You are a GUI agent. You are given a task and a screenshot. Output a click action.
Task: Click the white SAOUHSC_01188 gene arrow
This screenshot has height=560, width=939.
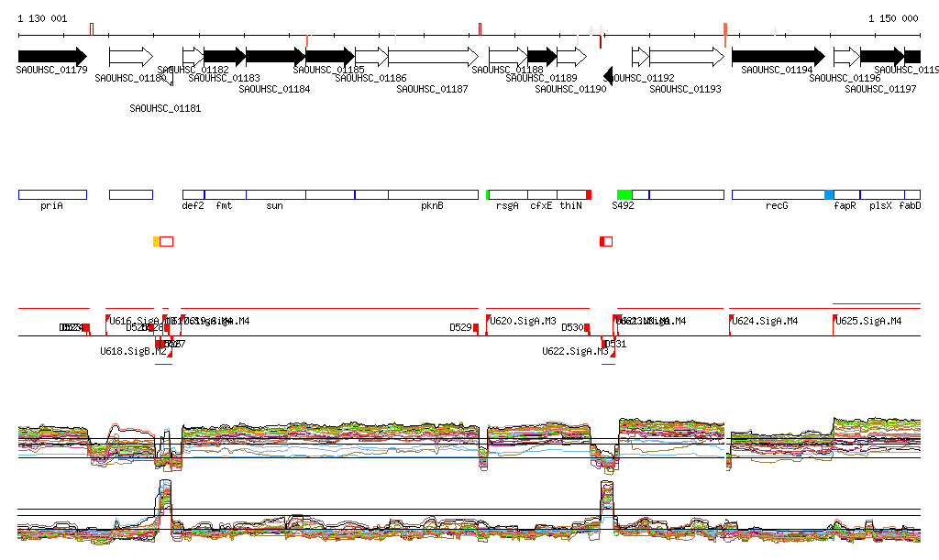pos(508,57)
